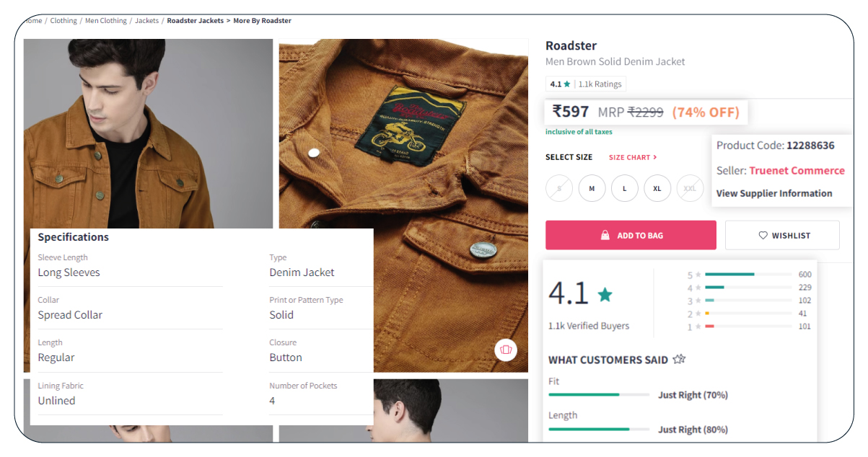
Task: Navigate to Jackets breadcrumb
Action: [x=146, y=21]
